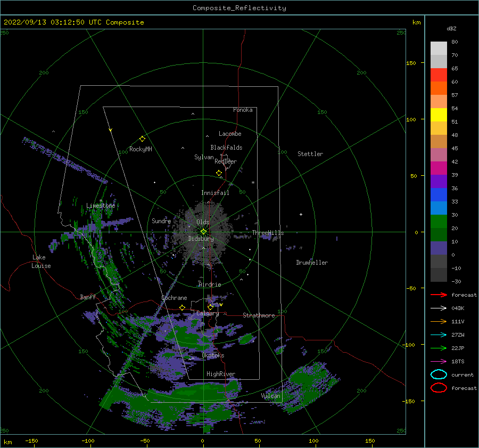Click the Cochrane map label
Screen dimensions: 479x448
pos(174,298)
